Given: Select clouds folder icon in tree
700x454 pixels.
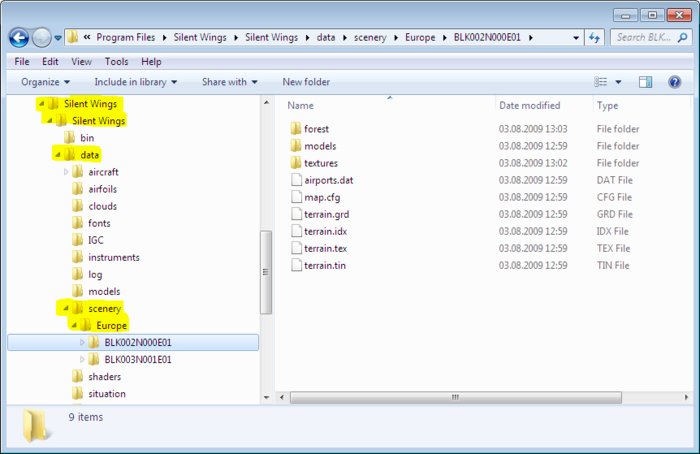Looking at the screenshot, I should (x=77, y=206).
